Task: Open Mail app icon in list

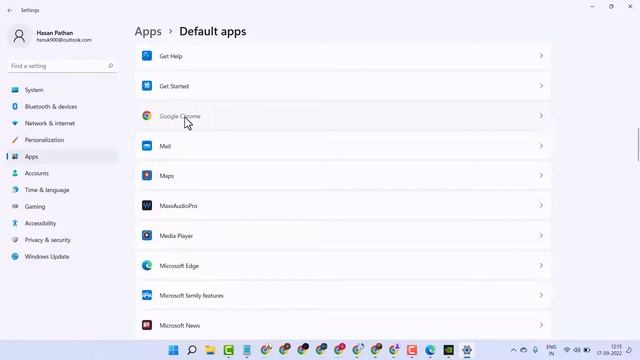Action: coord(147,146)
